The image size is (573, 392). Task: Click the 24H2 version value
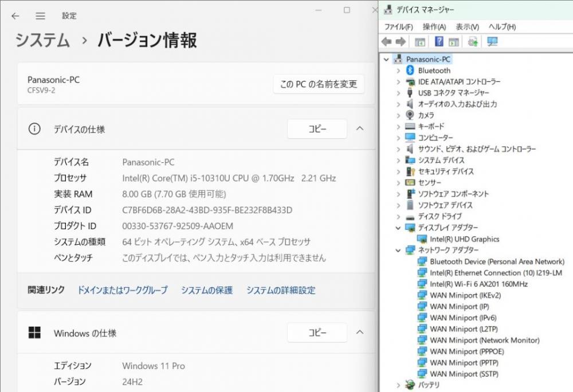tap(132, 382)
